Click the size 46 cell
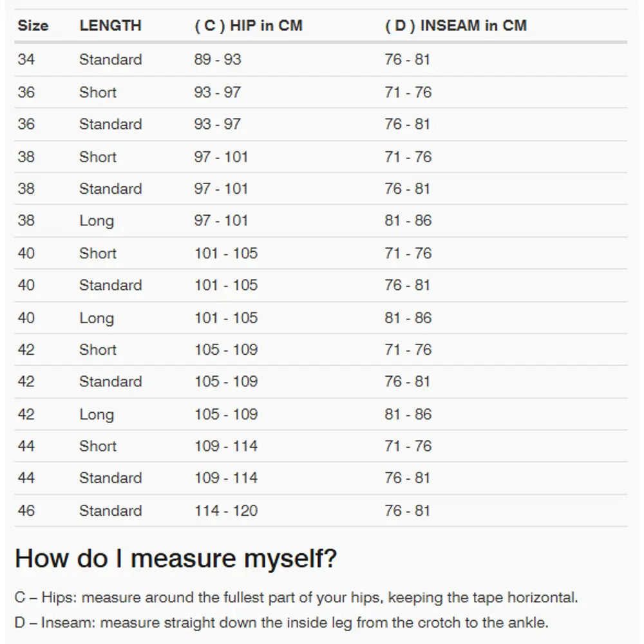Image resolution: width=644 pixels, height=644 pixels. pos(26,511)
